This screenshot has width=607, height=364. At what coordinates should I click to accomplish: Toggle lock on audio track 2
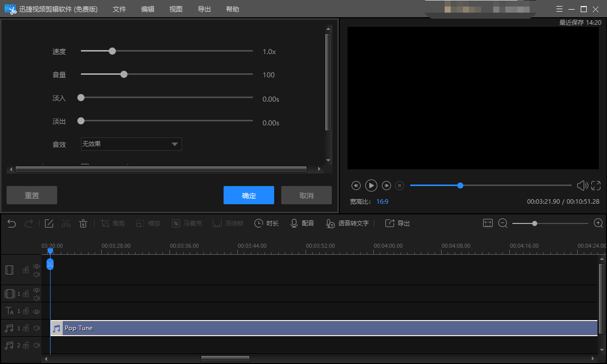pyautogui.click(x=26, y=345)
